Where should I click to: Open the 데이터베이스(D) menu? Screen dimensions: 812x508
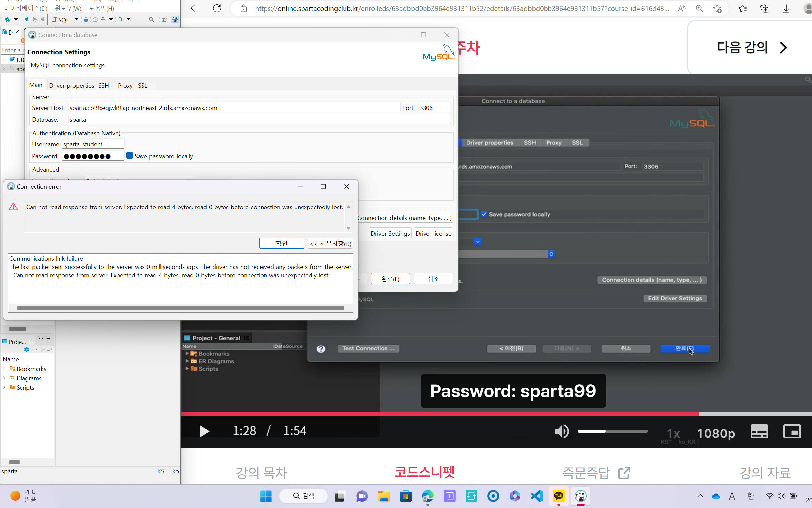pyautogui.click(x=26, y=8)
